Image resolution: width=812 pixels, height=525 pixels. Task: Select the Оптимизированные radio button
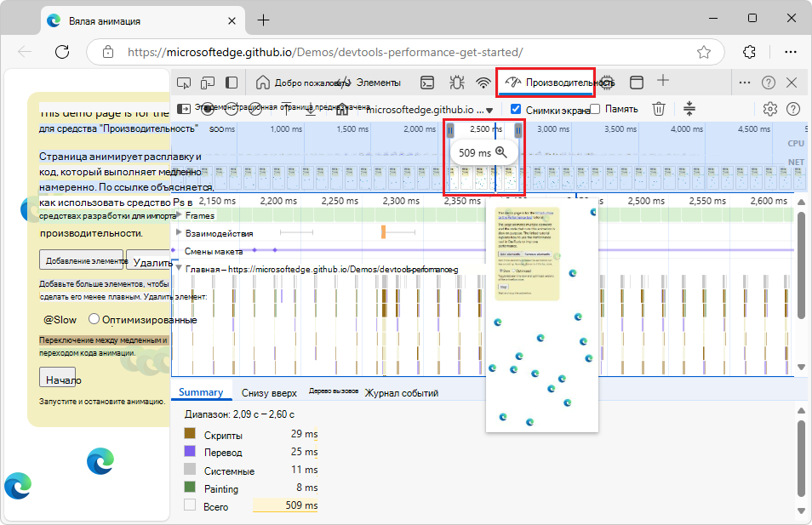click(94, 319)
